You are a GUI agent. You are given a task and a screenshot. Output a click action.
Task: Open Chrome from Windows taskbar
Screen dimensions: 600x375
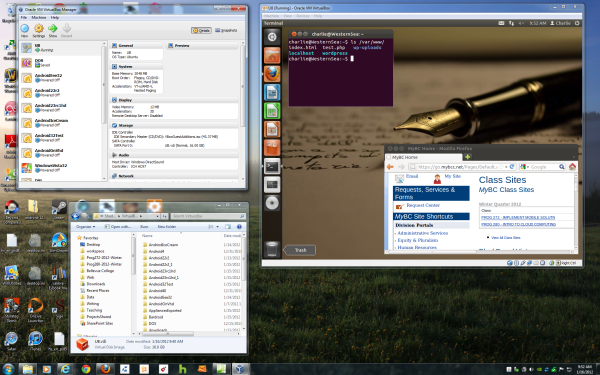click(86, 369)
